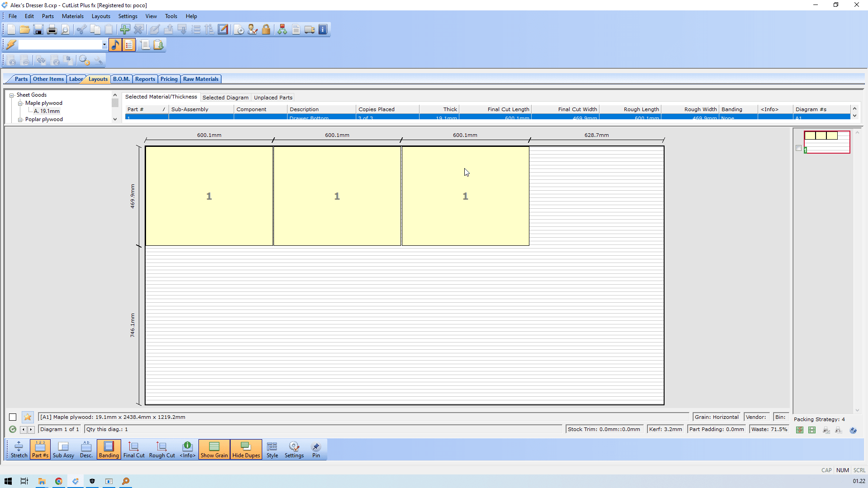Toggle the Show Grain option
868x488 pixels.
(x=214, y=450)
